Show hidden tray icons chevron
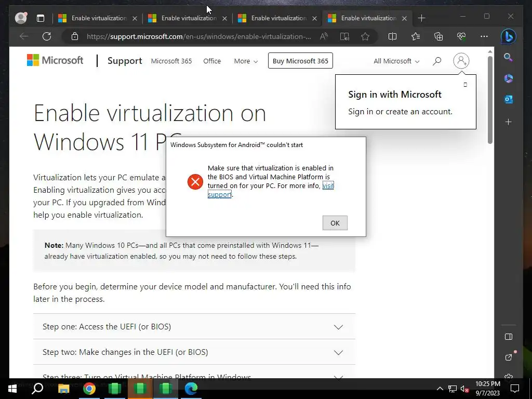The height and width of the screenshot is (399, 532). [440, 389]
